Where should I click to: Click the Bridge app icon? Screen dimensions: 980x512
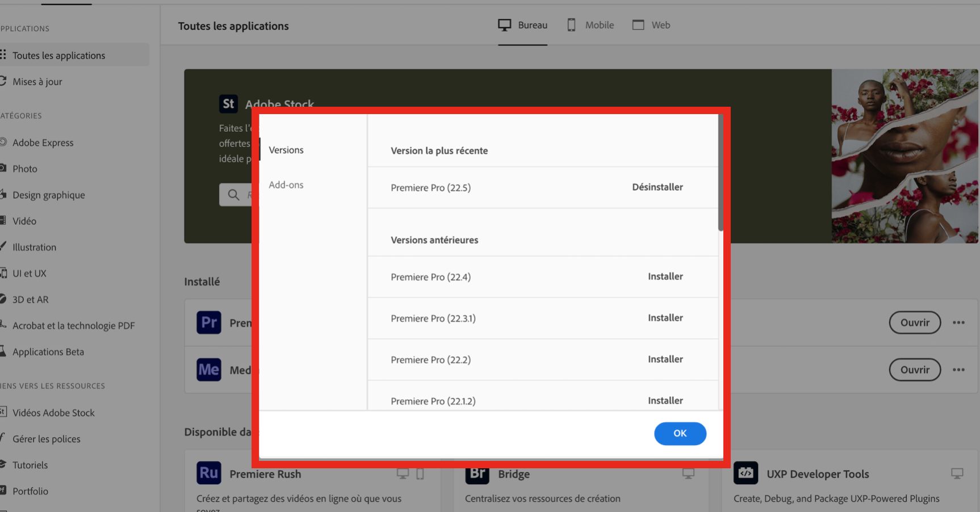click(x=478, y=476)
